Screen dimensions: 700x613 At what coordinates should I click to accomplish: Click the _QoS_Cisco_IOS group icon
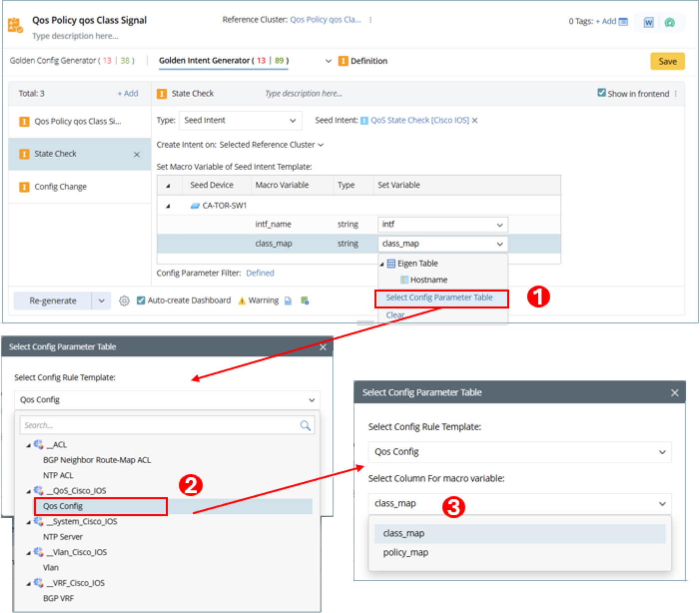[38, 491]
